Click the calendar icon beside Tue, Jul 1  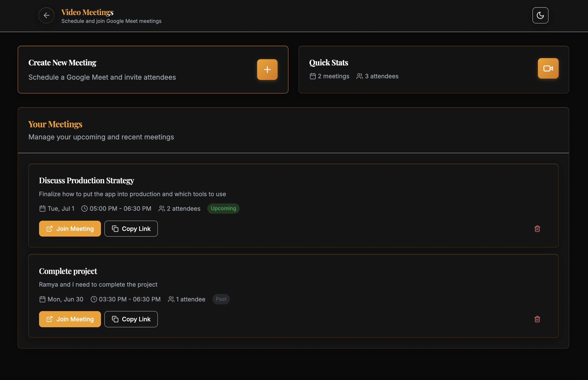(x=42, y=209)
